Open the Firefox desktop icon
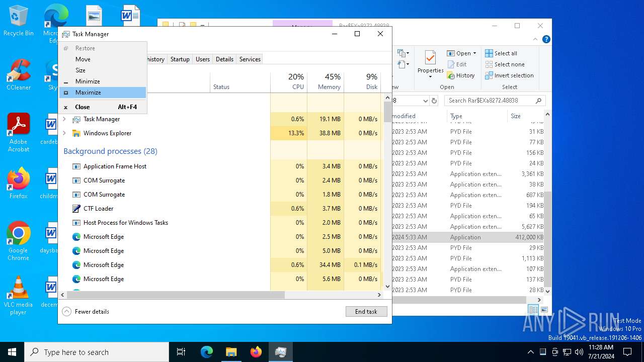 click(x=19, y=184)
